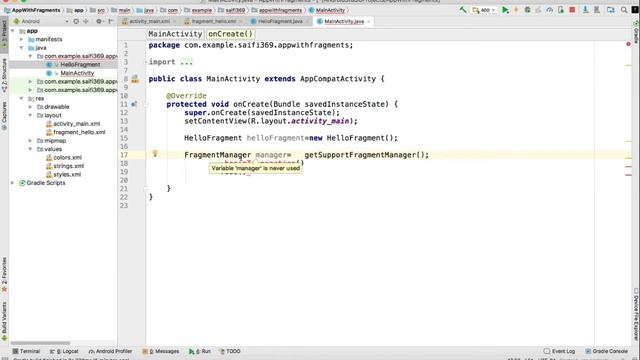Open the Android Profiler gauge icon in toolbar
The image size is (640, 360).
[550, 10]
